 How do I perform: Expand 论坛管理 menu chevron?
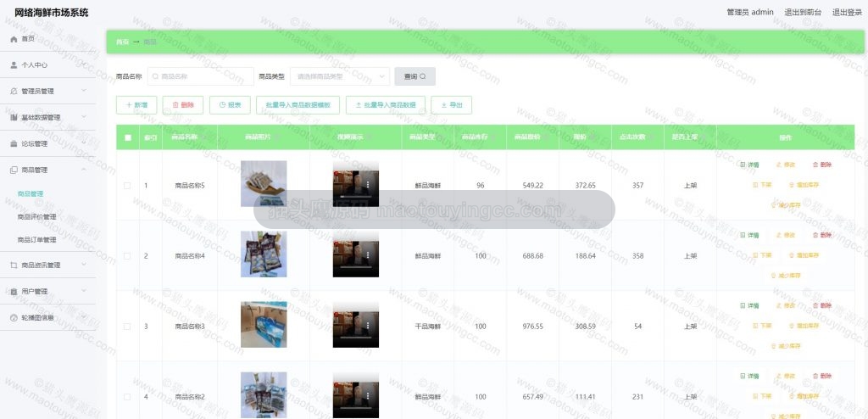pyautogui.click(x=84, y=143)
